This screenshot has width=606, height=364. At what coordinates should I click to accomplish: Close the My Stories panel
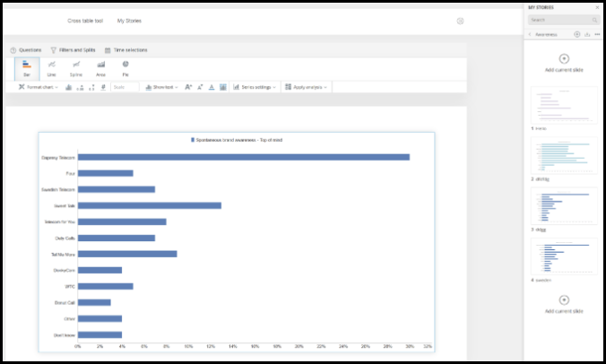pos(597,7)
